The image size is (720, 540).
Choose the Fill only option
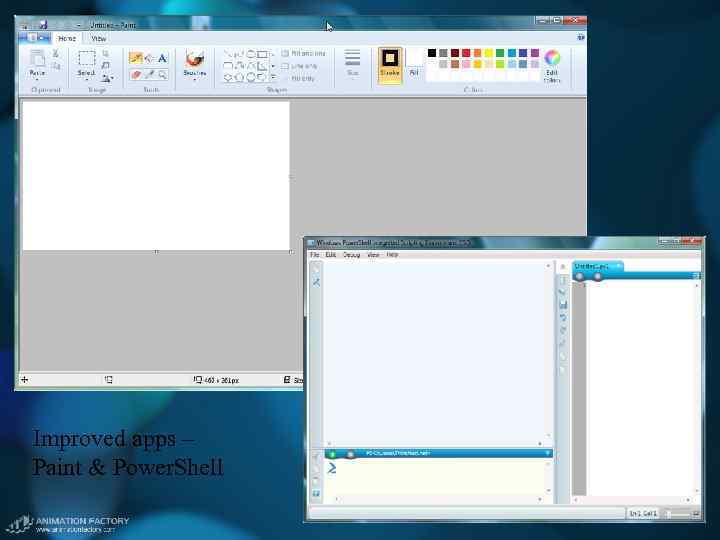click(x=303, y=79)
